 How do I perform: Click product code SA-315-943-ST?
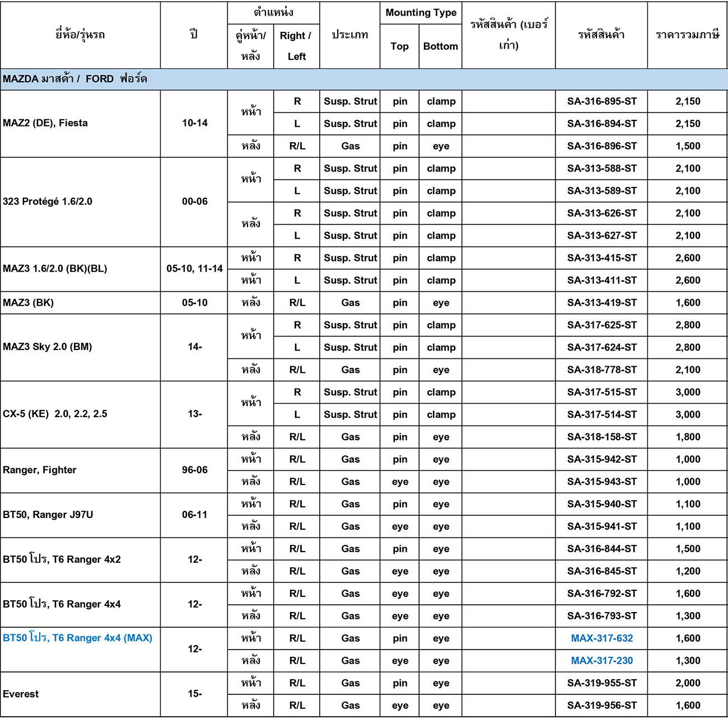601,482
